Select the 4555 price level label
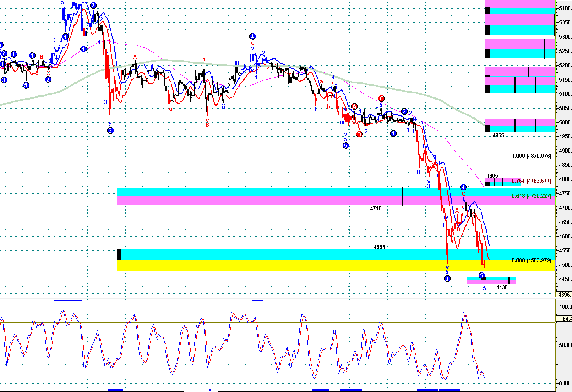The height and width of the screenshot is (392, 572). click(x=379, y=247)
